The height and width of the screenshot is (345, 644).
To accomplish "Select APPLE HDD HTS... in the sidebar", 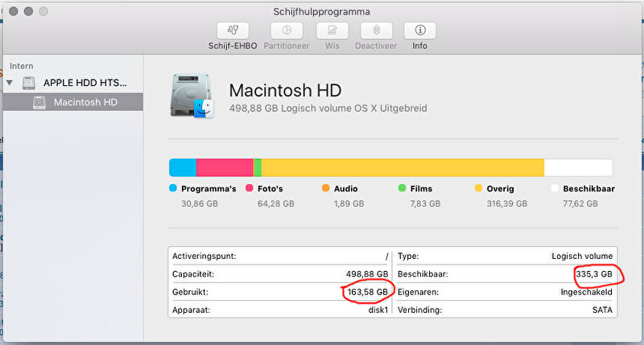I will [x=85, y=83].
